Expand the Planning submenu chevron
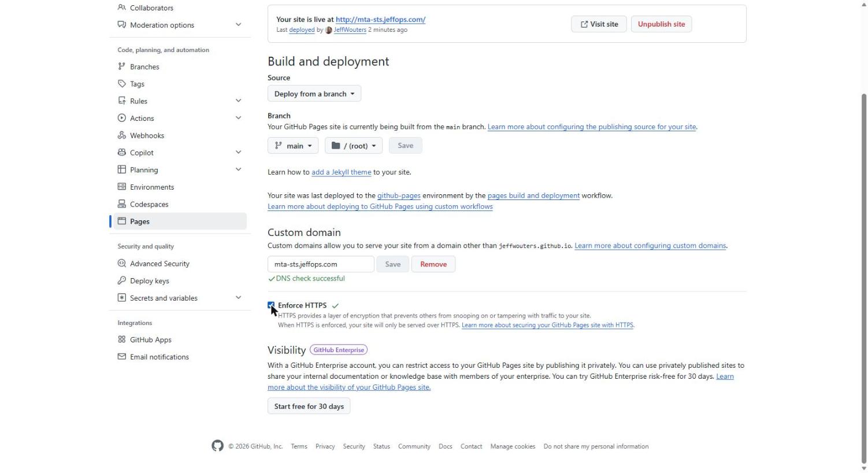 pos(238,169)
